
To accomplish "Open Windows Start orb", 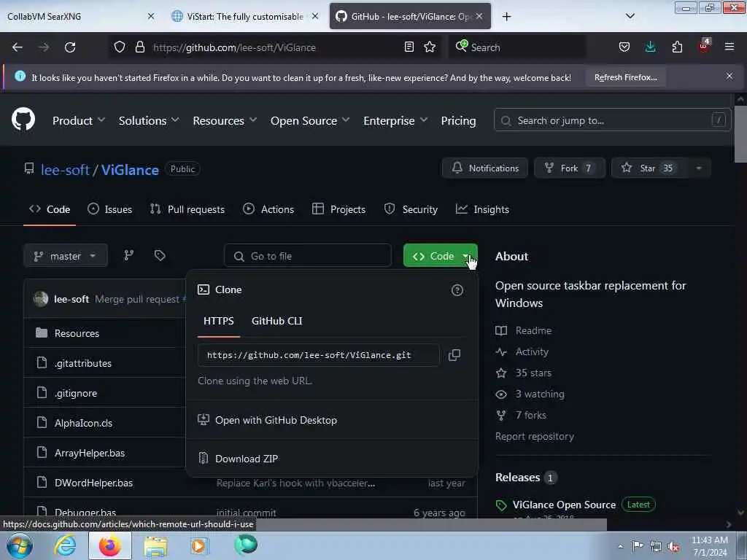I will coord(20,545).
